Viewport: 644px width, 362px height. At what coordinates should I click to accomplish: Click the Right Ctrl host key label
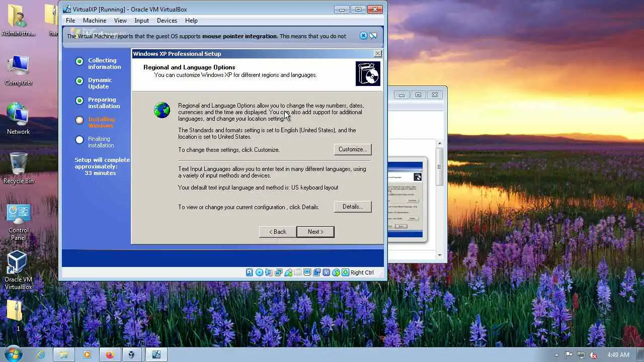pyautogui.click(x=362, y=273)
